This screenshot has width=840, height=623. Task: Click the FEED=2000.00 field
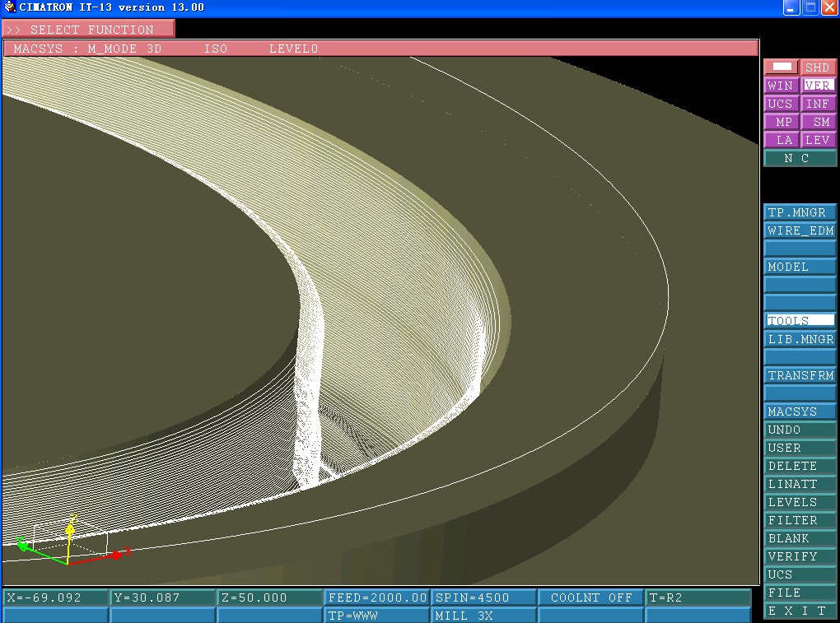point(377,597)
